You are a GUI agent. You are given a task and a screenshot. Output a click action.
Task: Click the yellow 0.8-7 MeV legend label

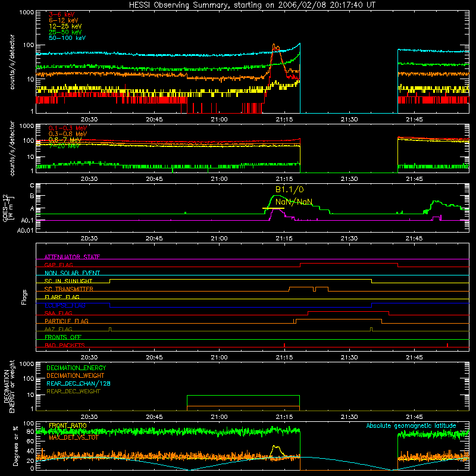(65, 140)
